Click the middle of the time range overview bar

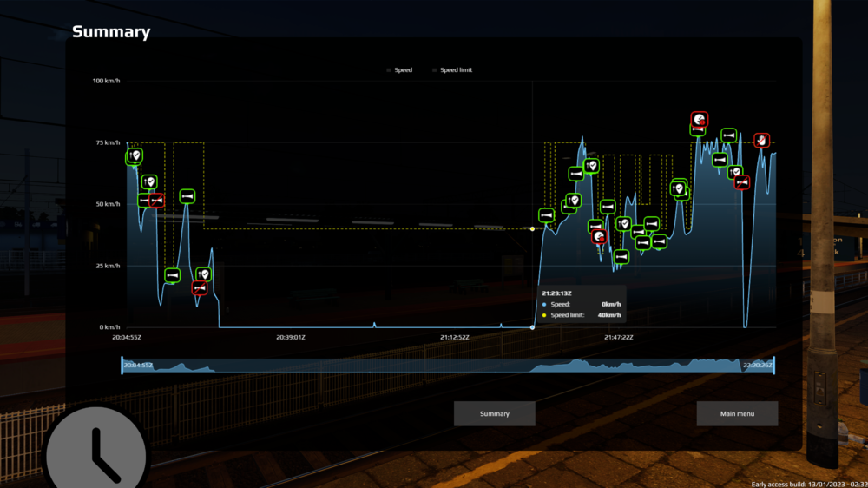pyautogui.click(x=448, y=365)
